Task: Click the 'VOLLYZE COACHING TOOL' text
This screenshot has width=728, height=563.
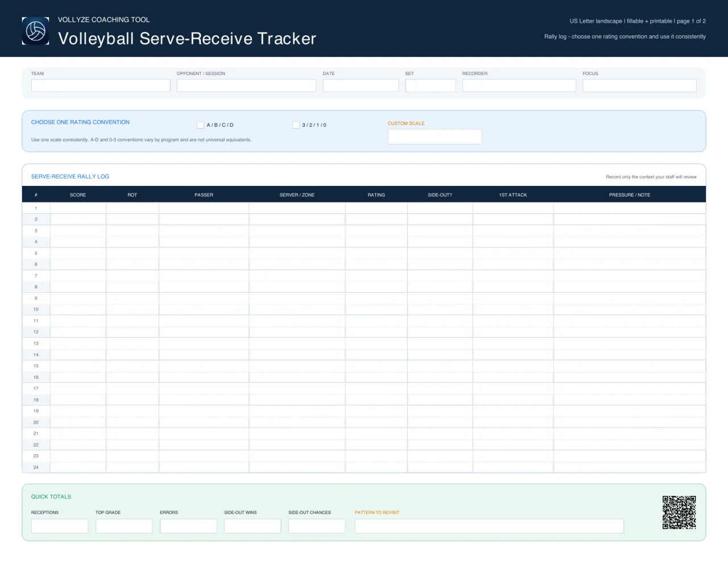Action: coord(104,19)
